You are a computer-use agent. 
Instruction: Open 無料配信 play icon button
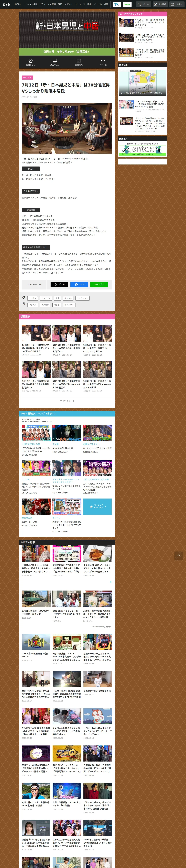pos(160,4)
